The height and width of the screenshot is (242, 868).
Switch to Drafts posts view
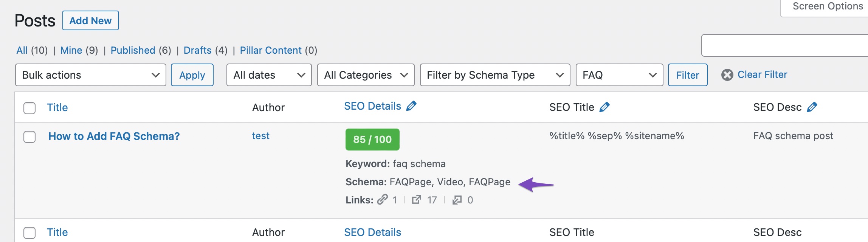(197, 50)
